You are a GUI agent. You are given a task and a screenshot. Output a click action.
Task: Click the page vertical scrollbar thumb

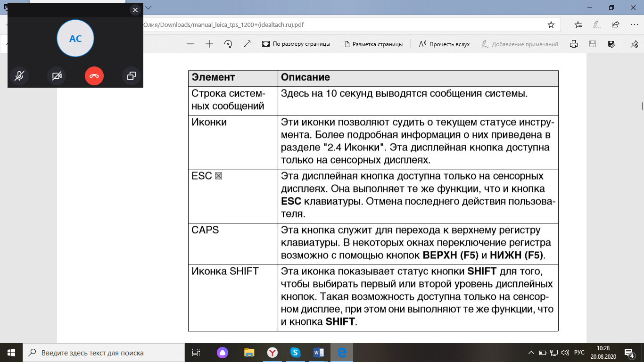(642, 106)
